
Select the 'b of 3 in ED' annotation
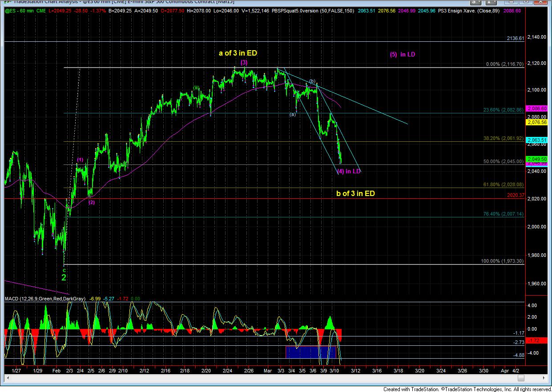[355, 193]
